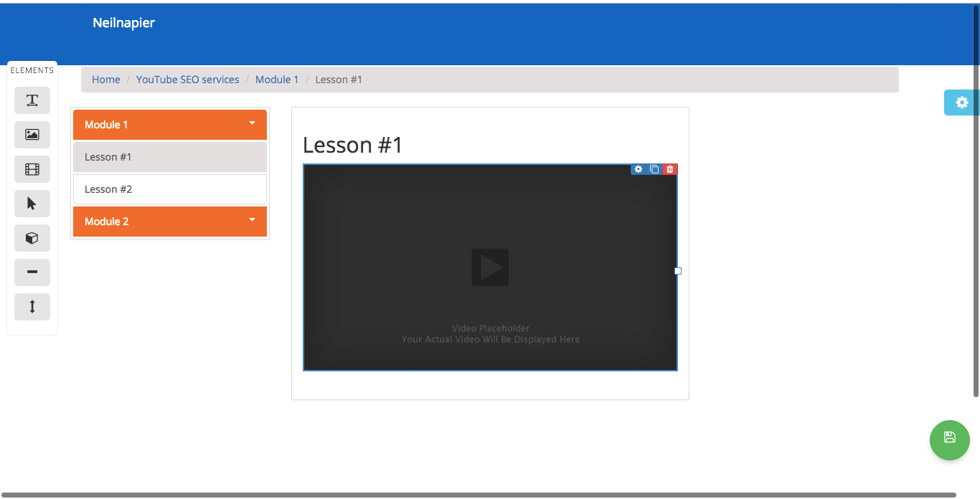
Task: Click the video element resize handle
Action: 678,271
